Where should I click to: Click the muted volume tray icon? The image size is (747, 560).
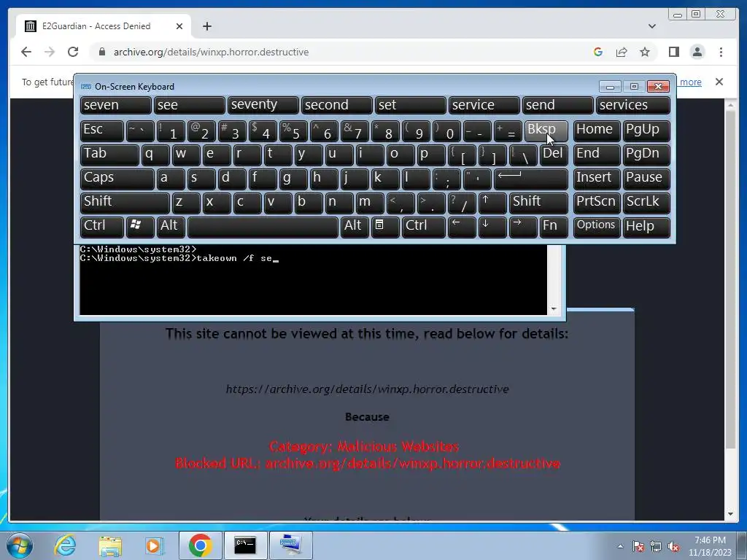[673, 547]
